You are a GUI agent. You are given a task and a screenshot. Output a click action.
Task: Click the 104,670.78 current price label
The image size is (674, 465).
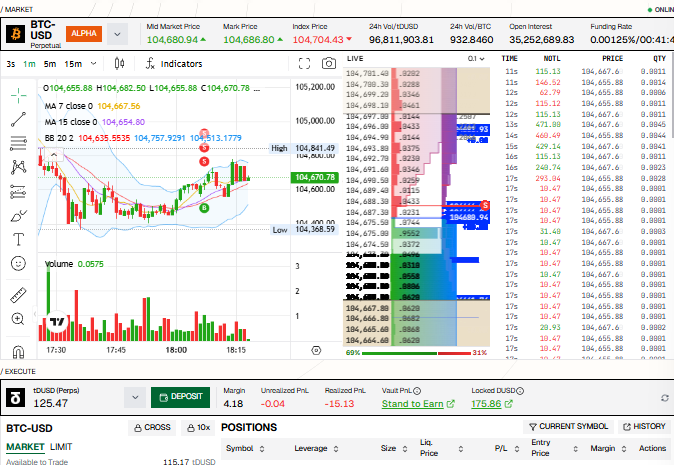point(315,177)
